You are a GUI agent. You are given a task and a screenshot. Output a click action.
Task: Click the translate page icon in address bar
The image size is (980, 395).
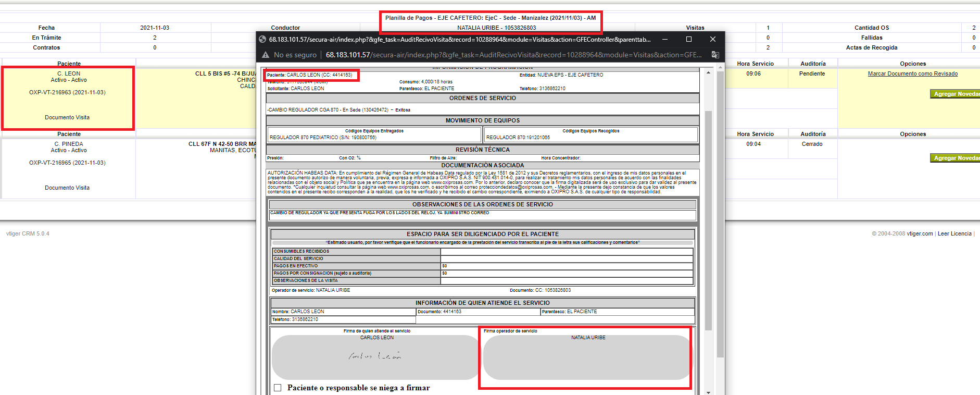pos(715,55)
